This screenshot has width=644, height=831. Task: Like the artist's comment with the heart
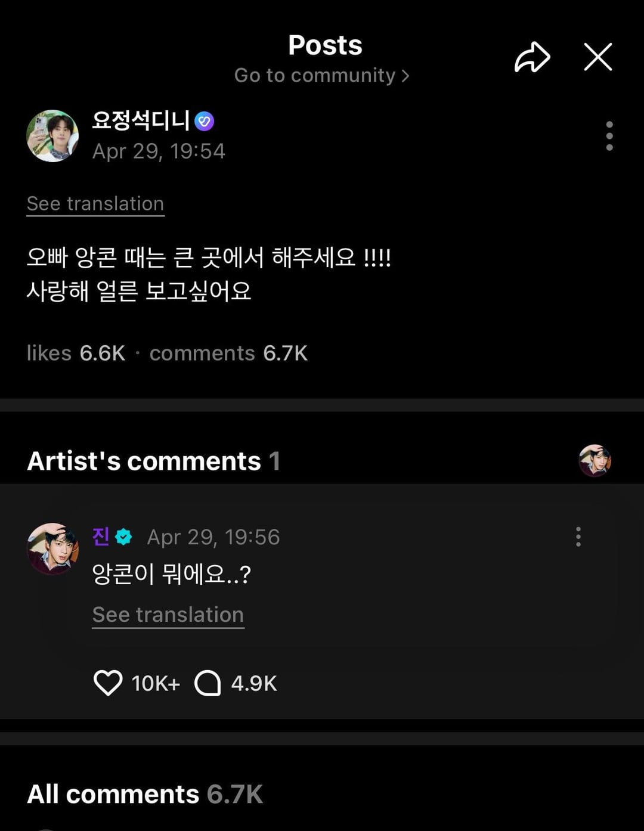pos(108,683)
